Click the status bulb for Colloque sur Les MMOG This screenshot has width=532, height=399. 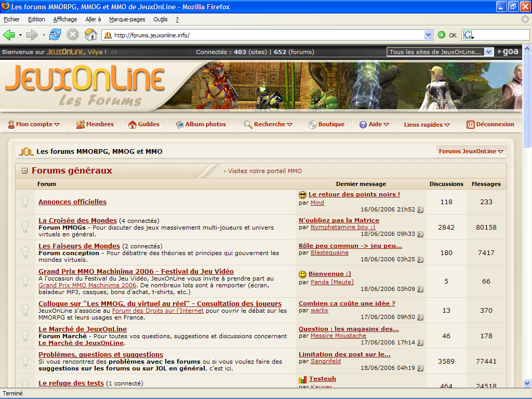pyautogui.click(x=25, y=310)
